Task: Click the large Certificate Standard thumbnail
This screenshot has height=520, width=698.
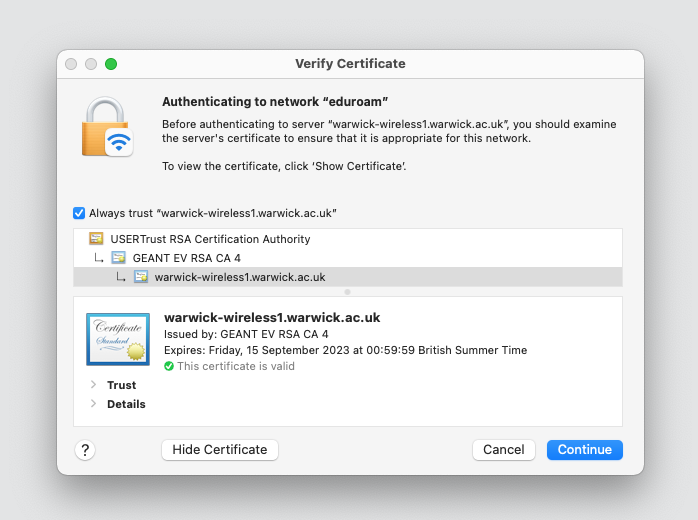Action: [x=117, y=339]
